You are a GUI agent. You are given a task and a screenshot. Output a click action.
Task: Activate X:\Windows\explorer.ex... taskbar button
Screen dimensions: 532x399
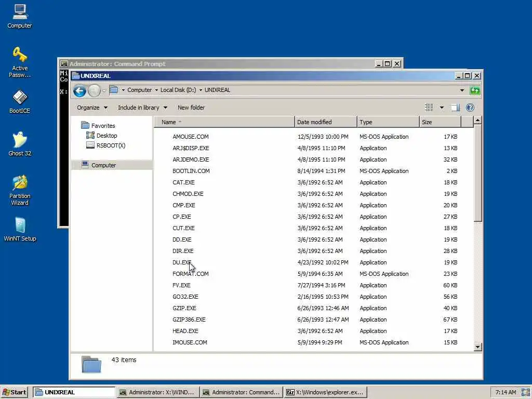pos(325,392)
